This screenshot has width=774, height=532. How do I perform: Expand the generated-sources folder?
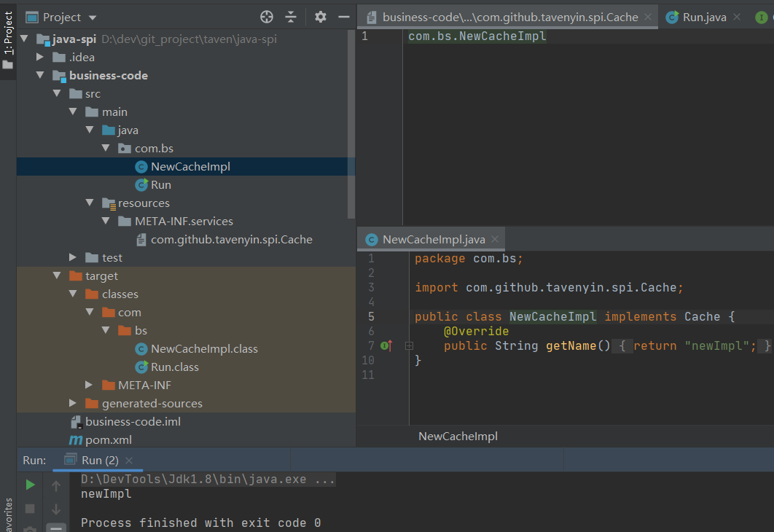pyautogui.click(x=73, y=404)
